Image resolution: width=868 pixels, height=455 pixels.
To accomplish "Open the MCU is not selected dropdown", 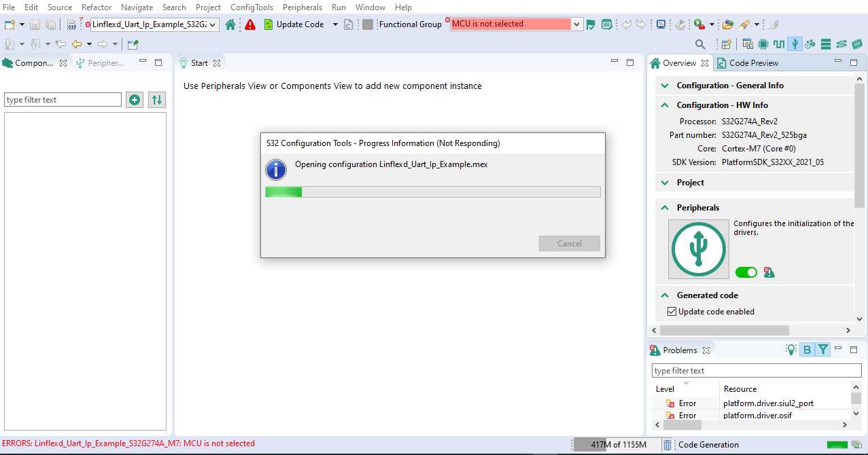I will 578,24.
